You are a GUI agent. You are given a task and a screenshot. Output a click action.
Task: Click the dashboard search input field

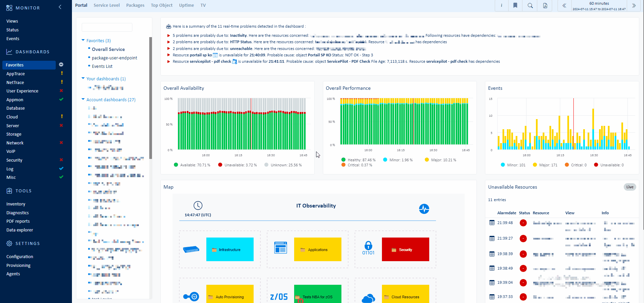pos(107,27)
